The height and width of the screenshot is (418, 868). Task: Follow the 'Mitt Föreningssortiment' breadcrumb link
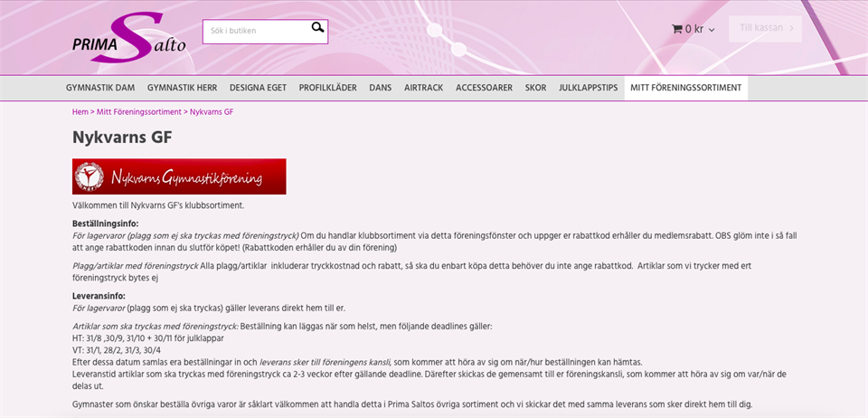click(139, 112)
